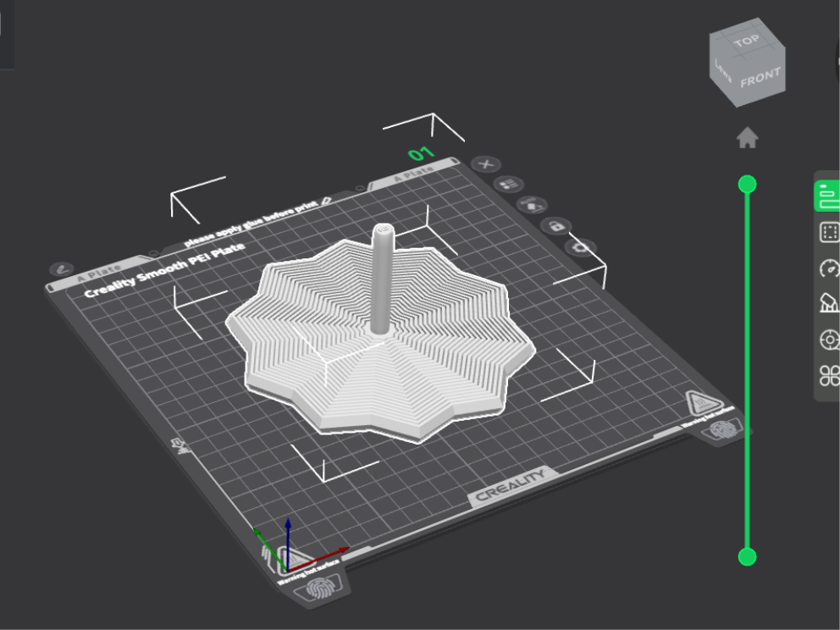Click the auto-orient plate icon
This screenshot has height=630, width=840.
pos(532,205)
